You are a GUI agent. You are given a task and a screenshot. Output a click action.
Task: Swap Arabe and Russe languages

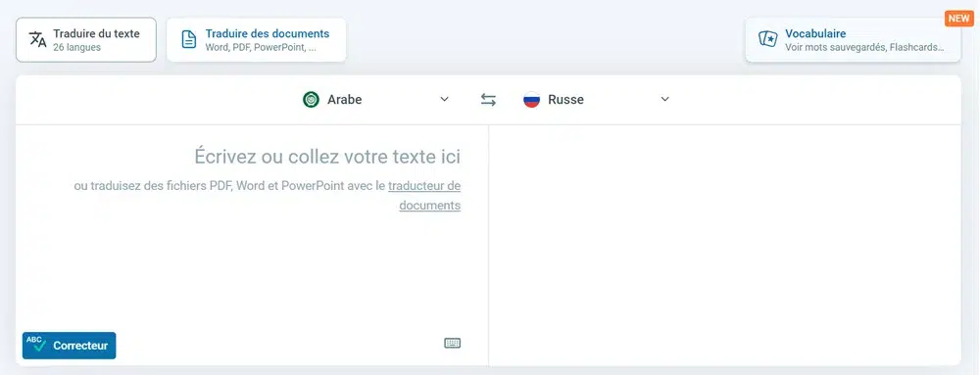coord(488,100)
